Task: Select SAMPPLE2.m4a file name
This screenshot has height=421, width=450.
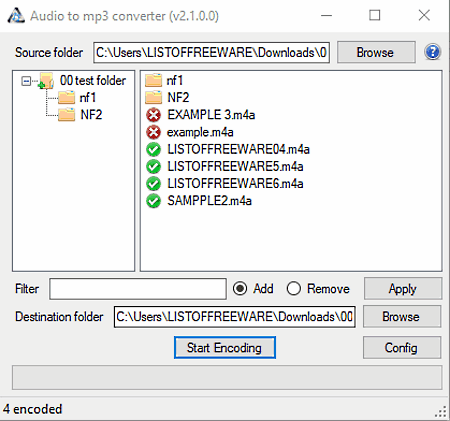Action: 209,201
